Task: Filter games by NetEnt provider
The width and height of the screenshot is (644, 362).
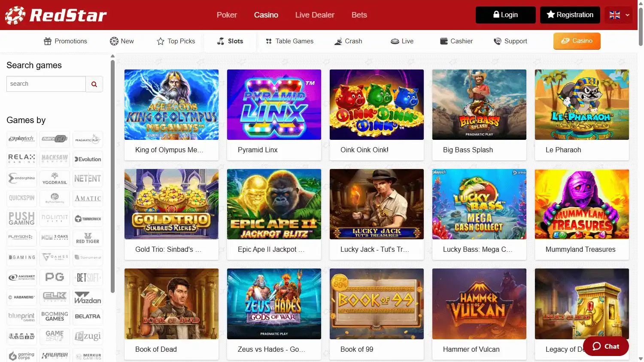Action: tap(88, 178)
